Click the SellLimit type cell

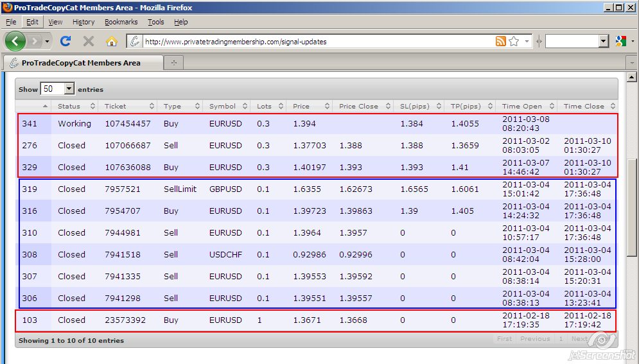[180, 189]
